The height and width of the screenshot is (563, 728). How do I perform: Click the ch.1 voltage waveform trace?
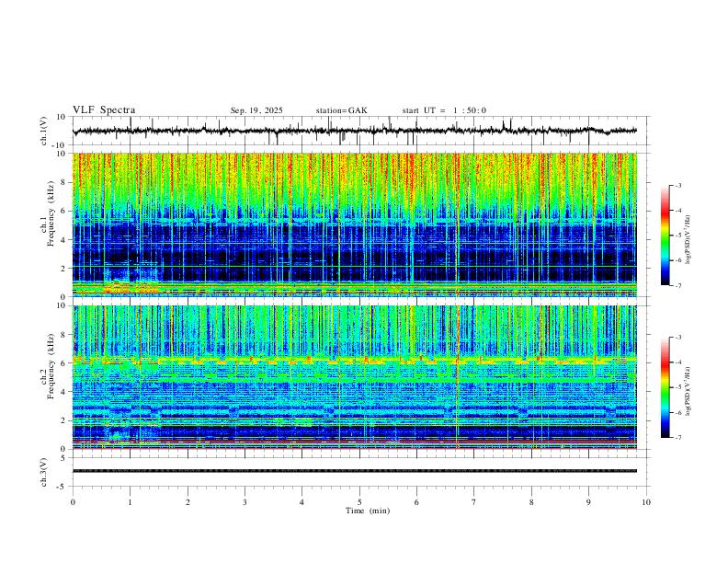[355, 131]
